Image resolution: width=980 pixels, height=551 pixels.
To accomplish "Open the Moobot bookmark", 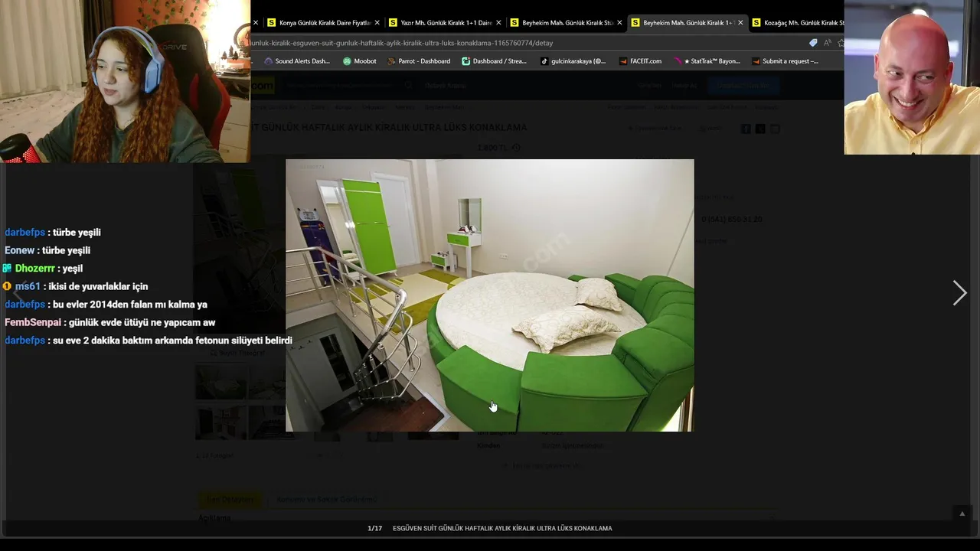I will (x=360, y=61).
